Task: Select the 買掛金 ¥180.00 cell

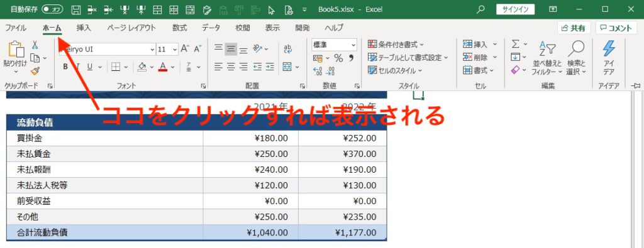Action: coord(250,138)
